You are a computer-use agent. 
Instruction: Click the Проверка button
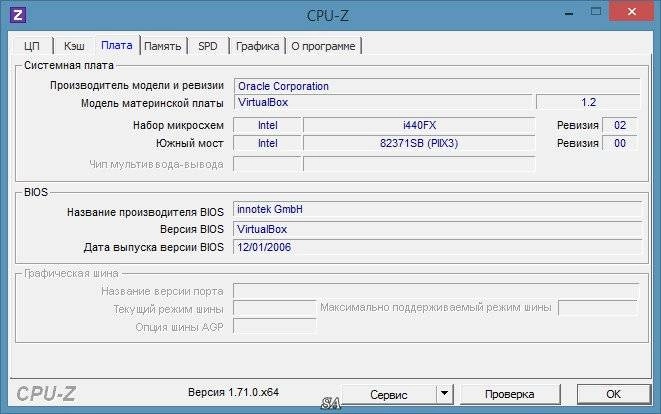pos(509,394)
